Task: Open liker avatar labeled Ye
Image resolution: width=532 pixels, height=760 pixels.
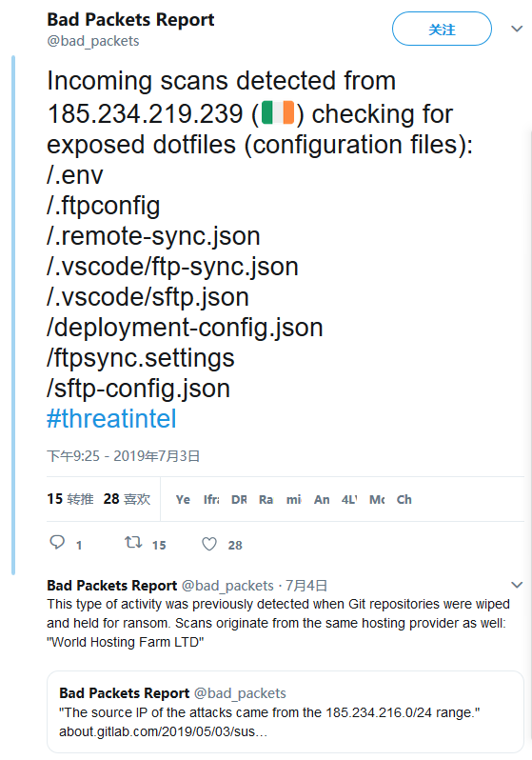Action: click(x=183, y=499)
